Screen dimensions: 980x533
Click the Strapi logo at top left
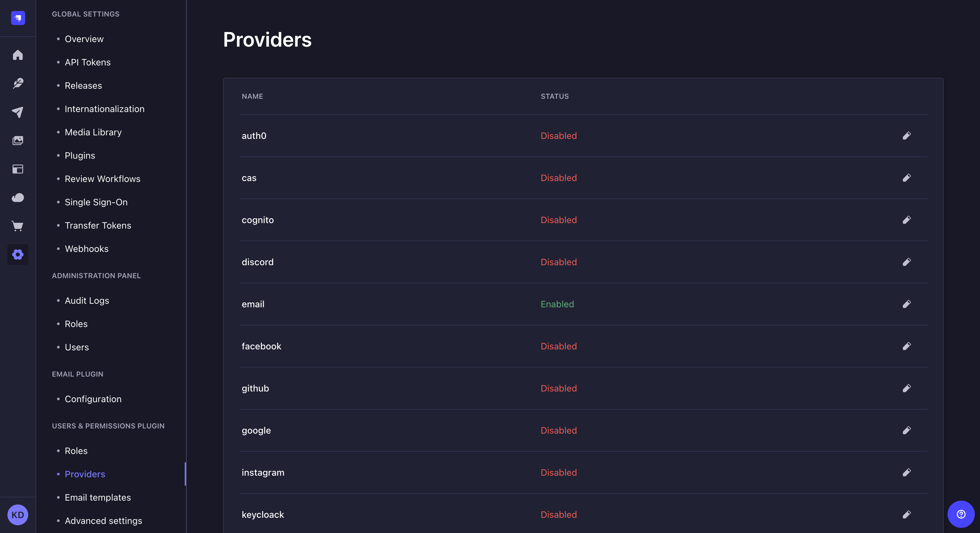point(17,17)
